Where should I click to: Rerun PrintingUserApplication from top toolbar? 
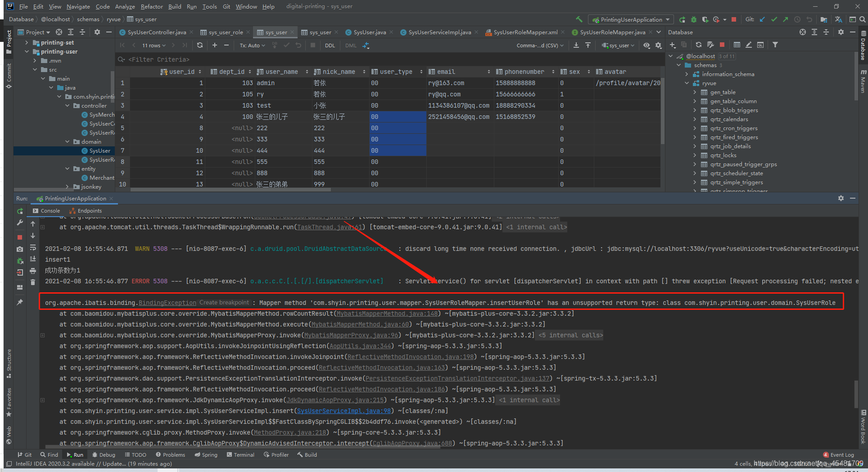[682, 19]
